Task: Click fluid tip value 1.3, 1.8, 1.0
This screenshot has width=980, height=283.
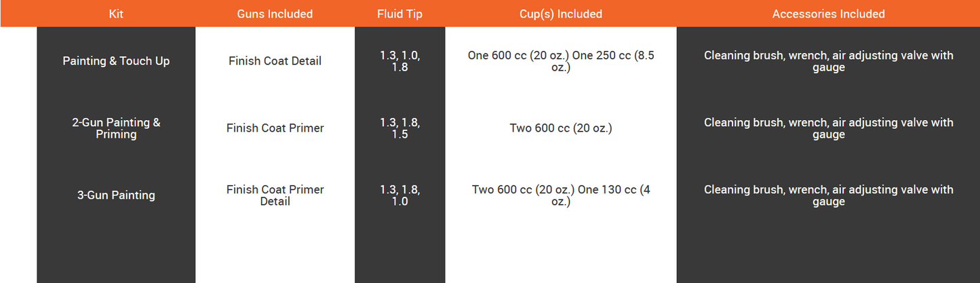Action: (x=399, y=195)
